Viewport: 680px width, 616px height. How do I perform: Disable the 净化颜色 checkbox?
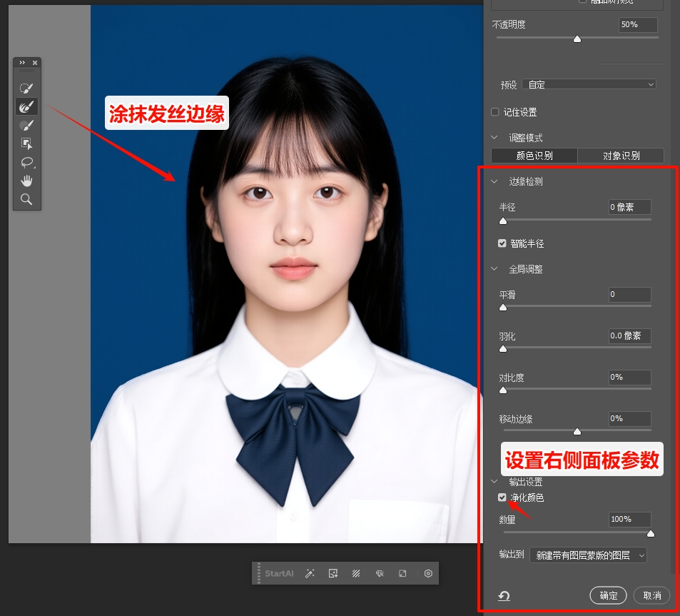[x=502, y=498]
